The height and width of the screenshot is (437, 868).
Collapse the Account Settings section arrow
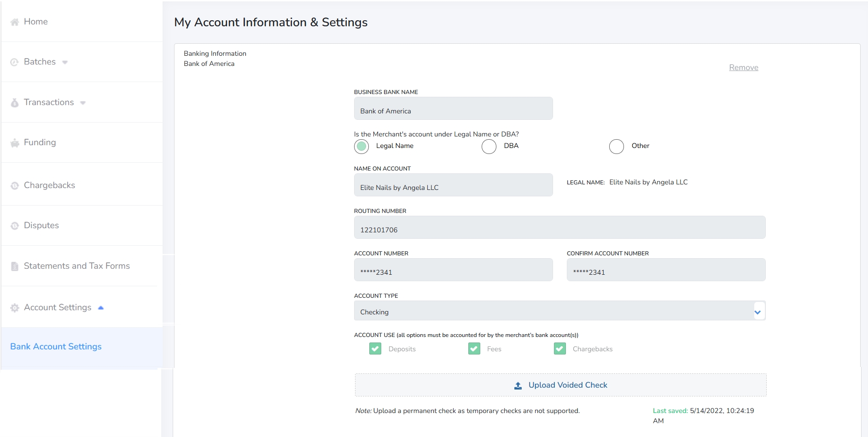(101, 308)
